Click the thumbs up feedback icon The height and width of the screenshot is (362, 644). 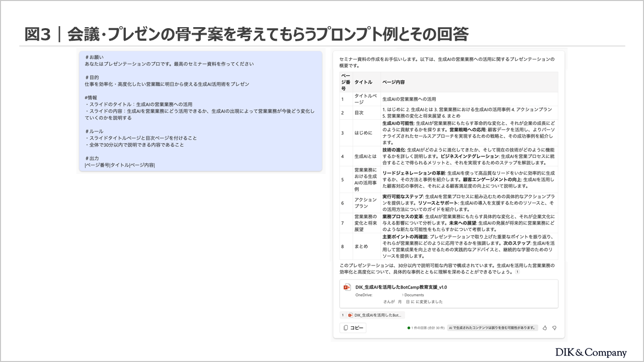(x=545, y=328)
